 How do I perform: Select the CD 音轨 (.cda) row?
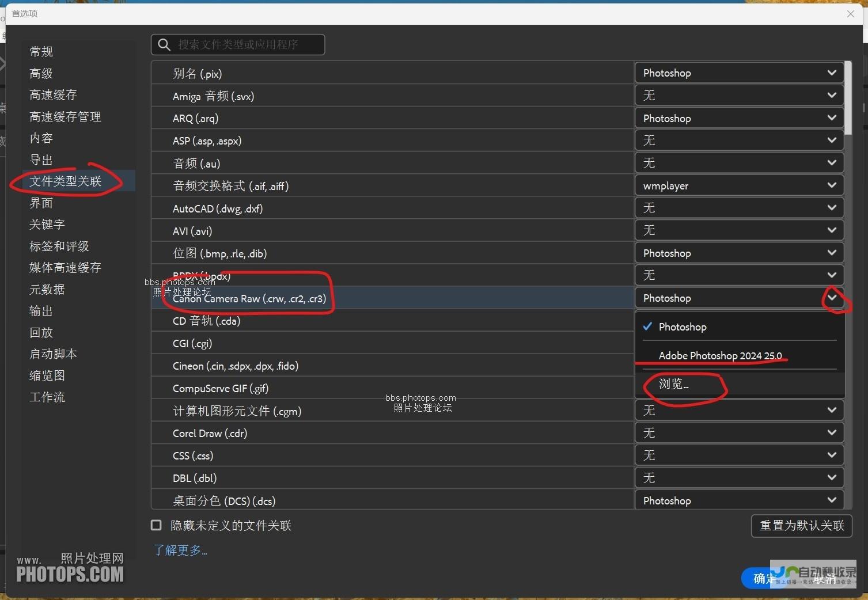(x=393, y=321)
